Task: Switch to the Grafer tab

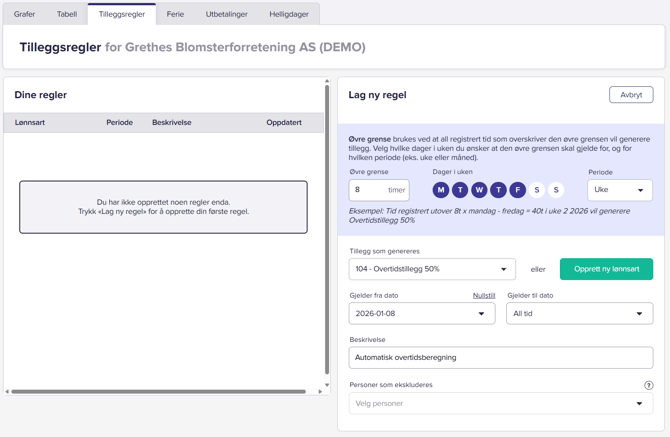Action: click(25, 14)
